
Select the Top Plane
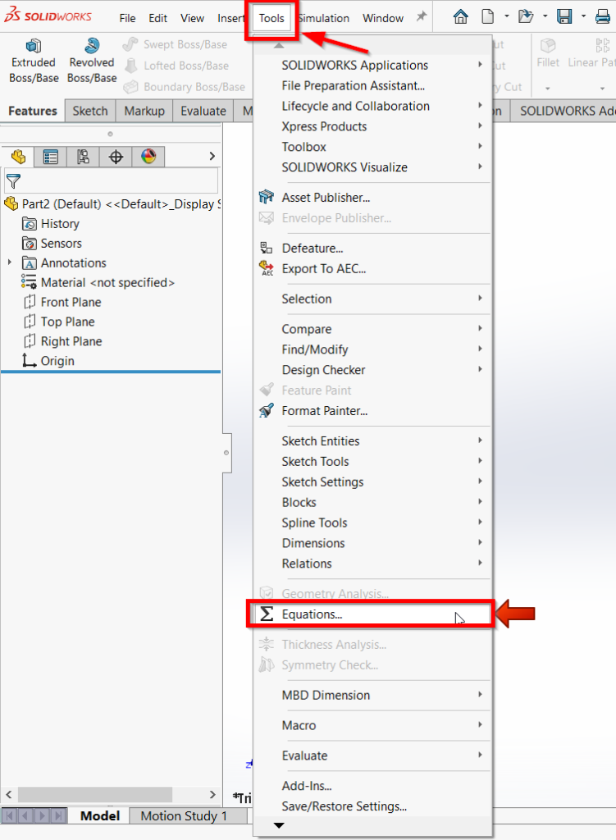(x=59, y=322)
